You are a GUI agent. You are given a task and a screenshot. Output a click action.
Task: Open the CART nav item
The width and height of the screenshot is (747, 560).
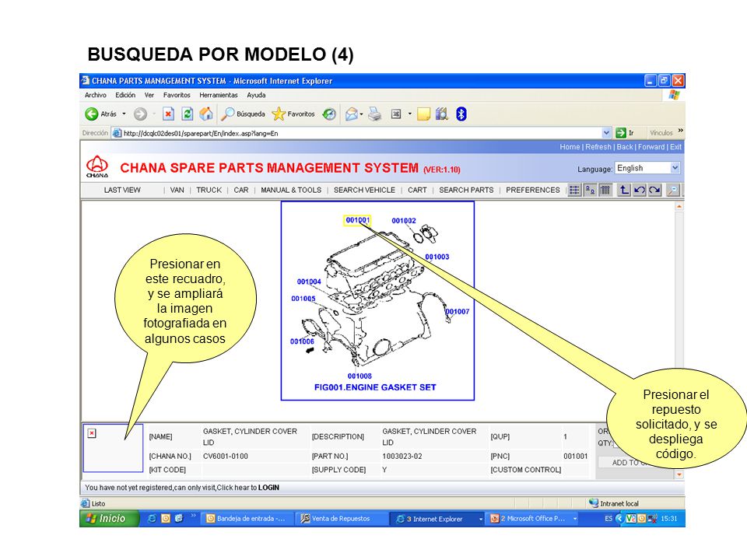pyautogui.click(x=417, y=190)
